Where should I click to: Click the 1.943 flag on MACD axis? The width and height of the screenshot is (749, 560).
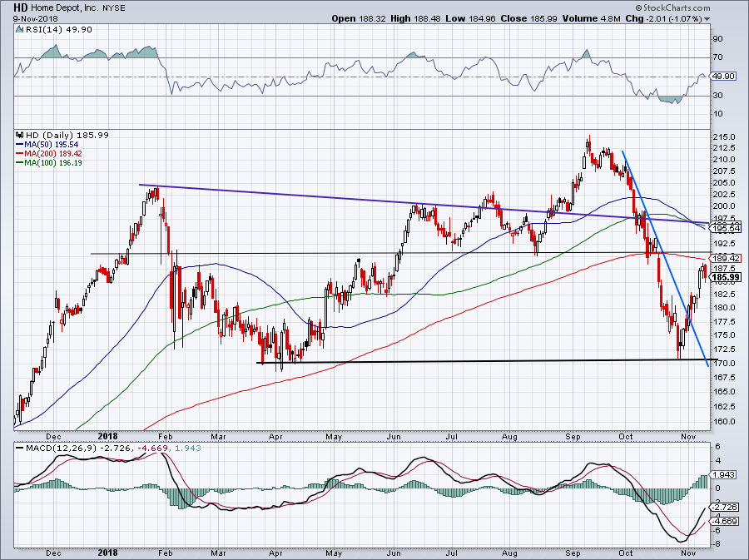pyautogui.click(x=723, y=475)
